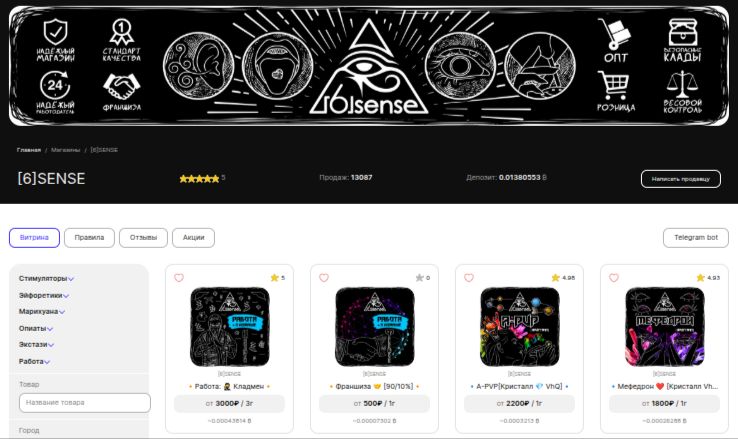The width and height of the screenshot is (738, 439).
Task: Expand the Экстази category
Action: (x=36, y=344)
